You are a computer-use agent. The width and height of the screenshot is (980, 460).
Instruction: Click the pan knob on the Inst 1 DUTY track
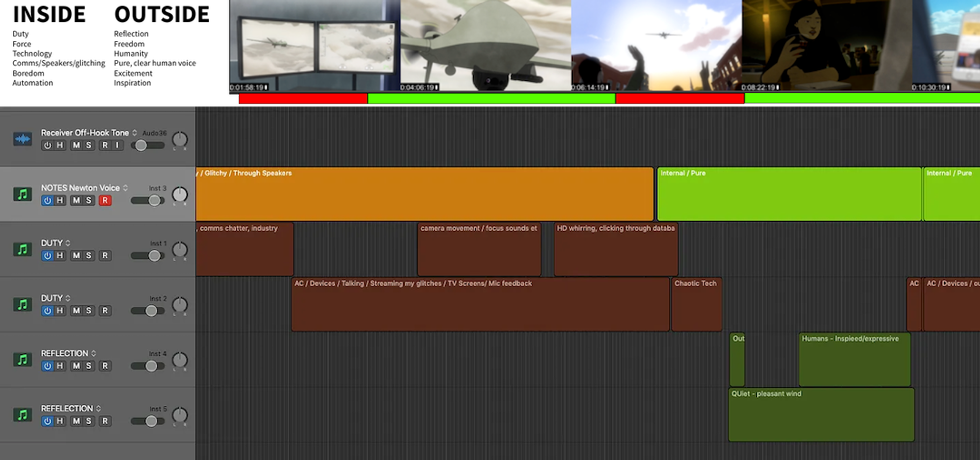coord(180,250)
